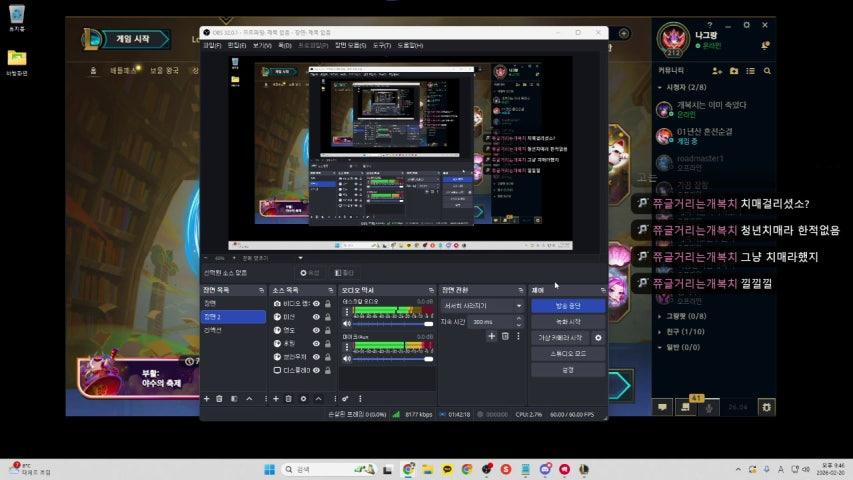Lock the 브라우저 source
This screenshot has width=853, height=480.
coord(327,356)
